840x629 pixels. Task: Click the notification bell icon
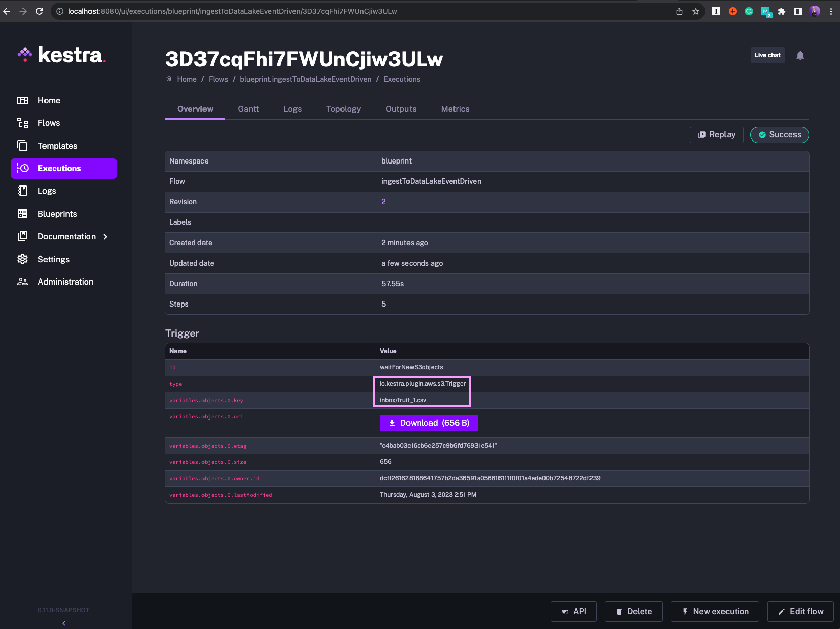(800, 56)
